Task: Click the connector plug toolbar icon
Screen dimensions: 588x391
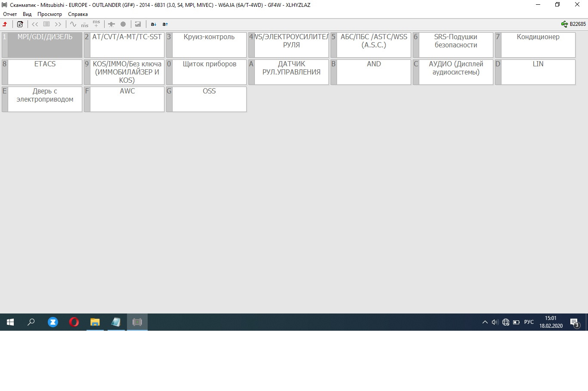Action: (111, 24)
